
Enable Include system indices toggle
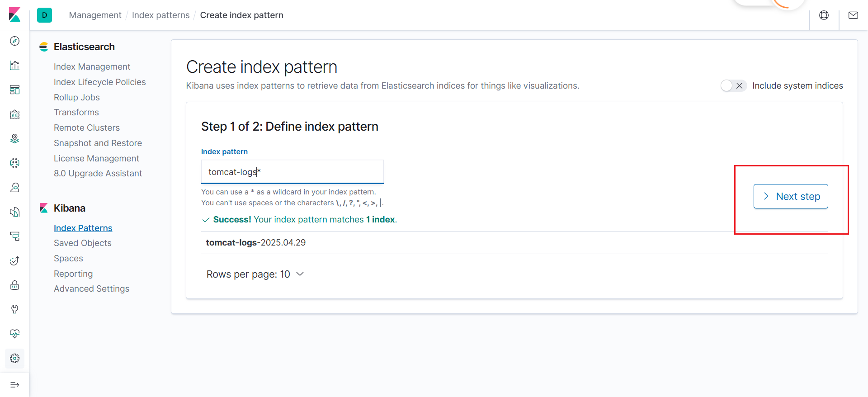(x=733, y=86)
